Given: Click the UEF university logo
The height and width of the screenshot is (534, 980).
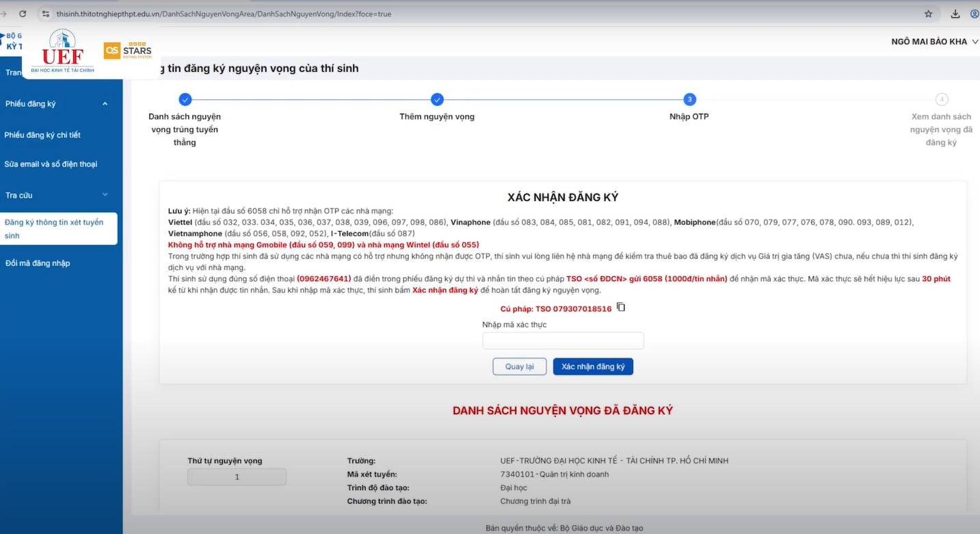Looking at the screenshot, I should [x=63, y=51].
